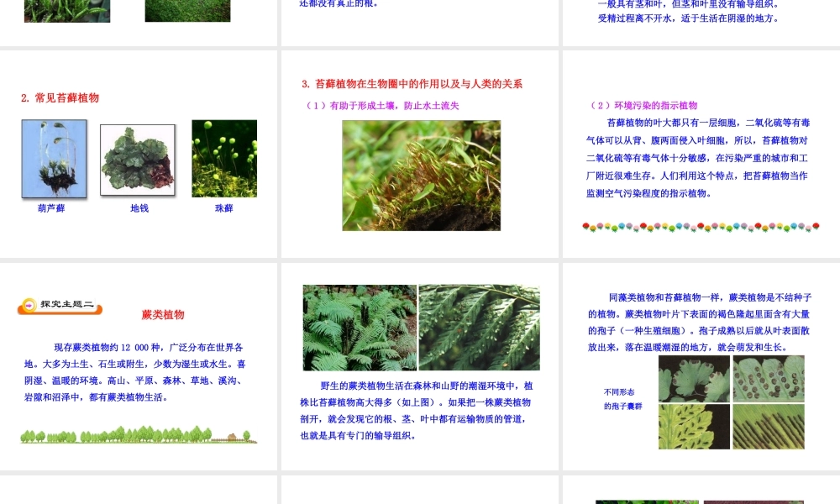Click subtitle （1）有助于形成土壤，防止水土流失
Image resolution: width=840 pixels, height=504 pixels.
[x=382, y=106]
